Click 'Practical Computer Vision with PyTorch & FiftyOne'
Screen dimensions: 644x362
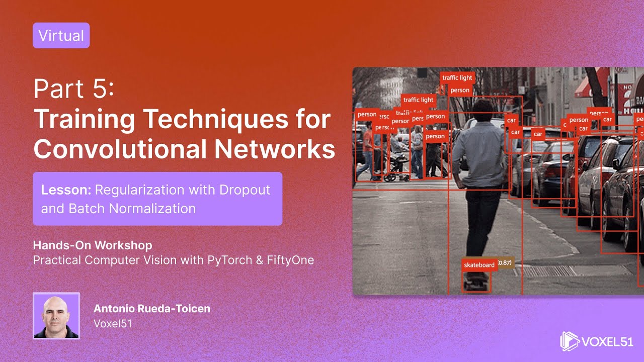[x=174, y=260]
